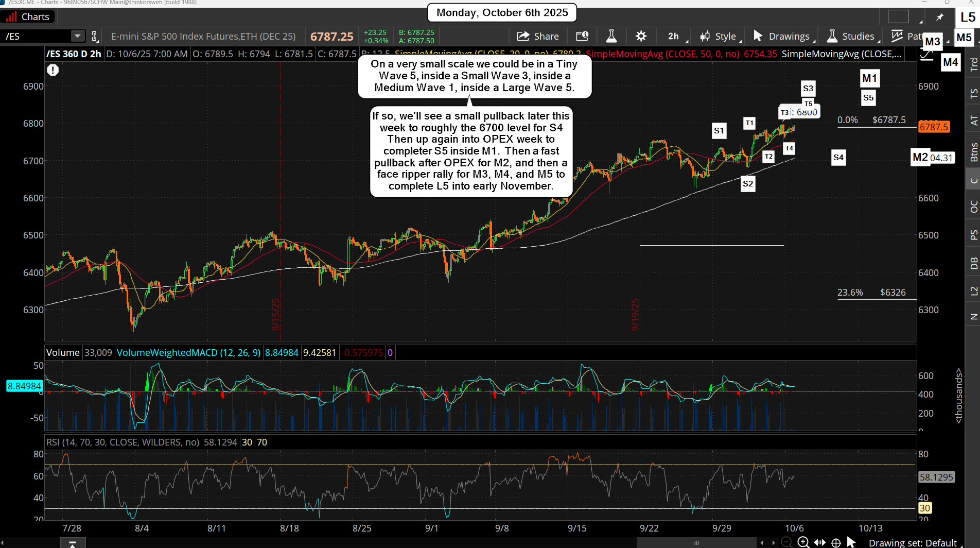Open the Studies menu
Image resolution: width=980 pixels, height=548 pixels.
coord(851,36)
